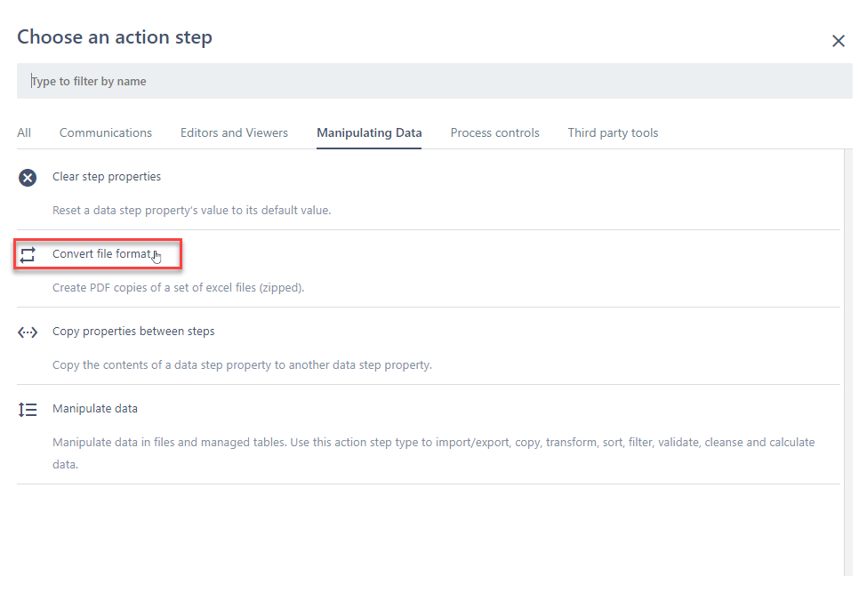
Task: Switch to the All tab
Action: (x=24, y=133)
